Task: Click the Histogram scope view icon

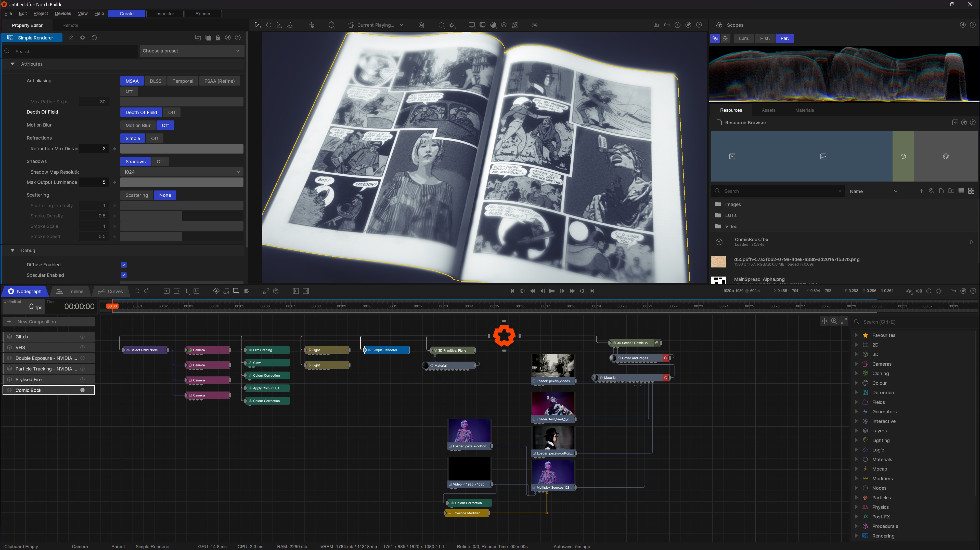Action: [x=764, y=38]
